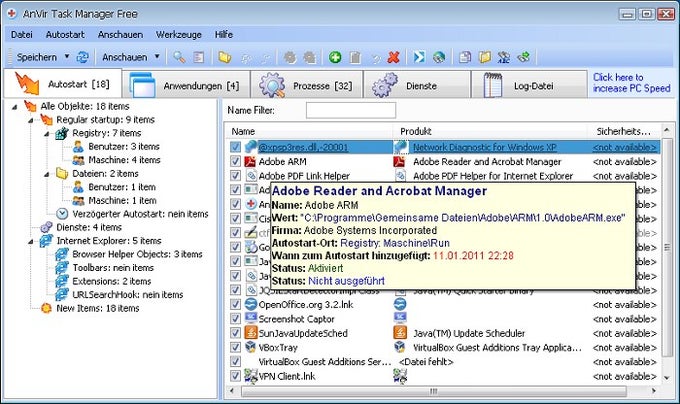680x404 pixels.
Task: Switch to the Anwendungen [4] tab
Action: [187, 85]
